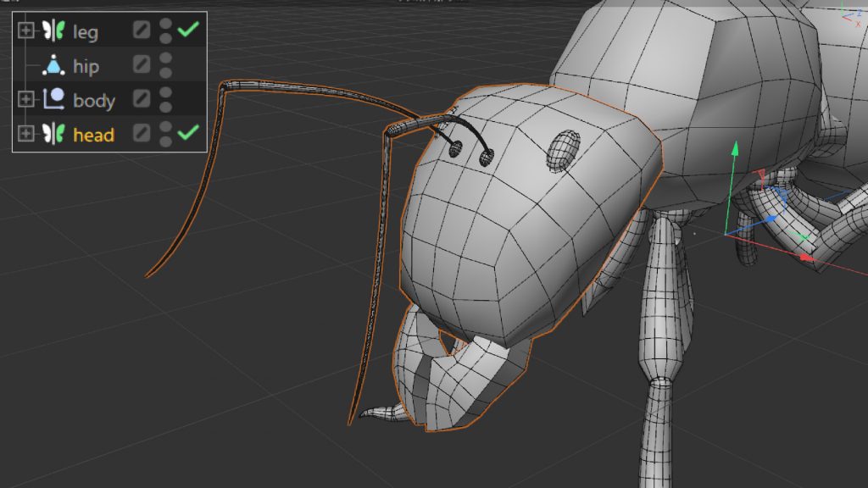
Task: Click the layer assignment icon next to leg
Action: pos(142,30)
